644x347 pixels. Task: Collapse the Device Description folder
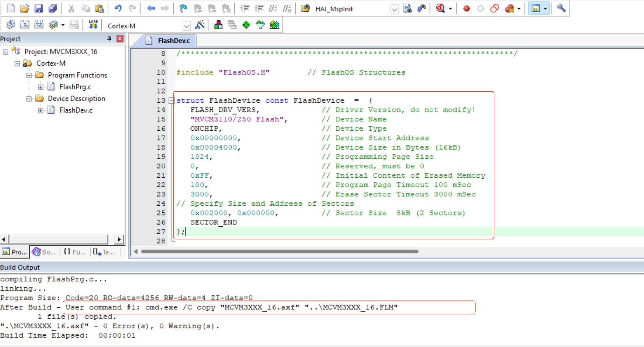(x=29, y=99)
